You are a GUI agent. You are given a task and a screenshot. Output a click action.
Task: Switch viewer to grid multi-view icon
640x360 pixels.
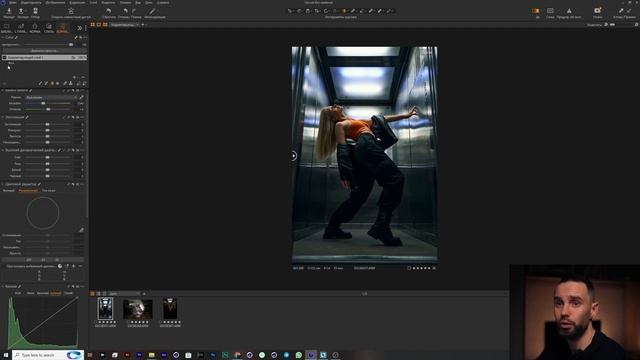tap(93, 25)
